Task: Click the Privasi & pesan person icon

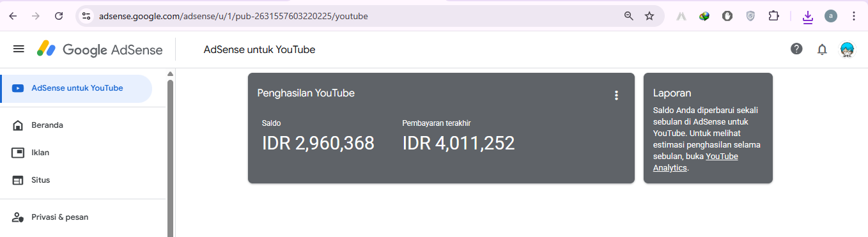Action: (x=18, y=217)
